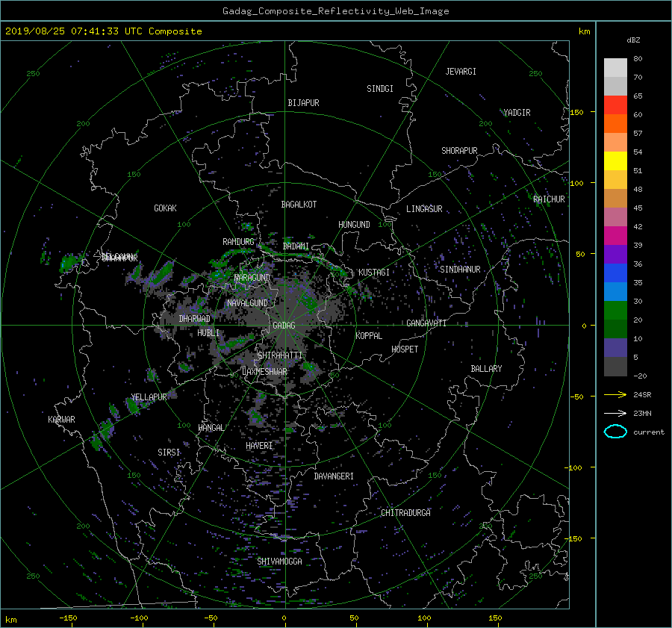Click the DHARWAD city label

tap(195, 319)
